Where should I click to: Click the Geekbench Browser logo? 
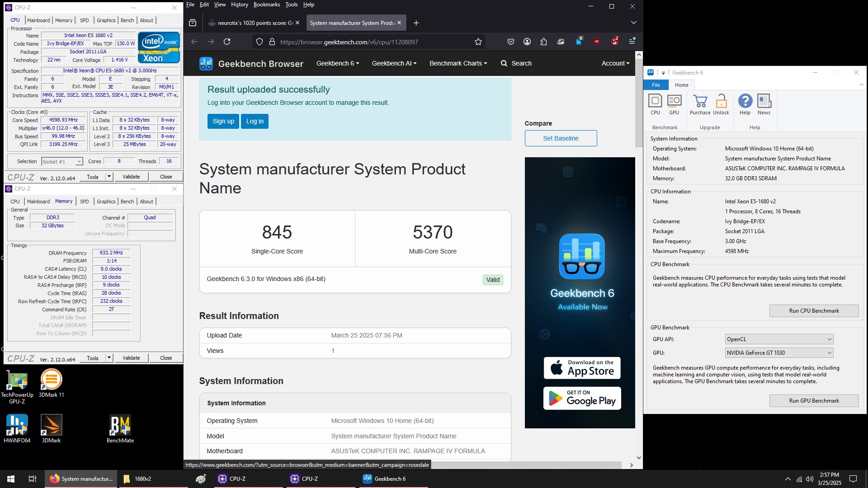(x=251, y=64)
